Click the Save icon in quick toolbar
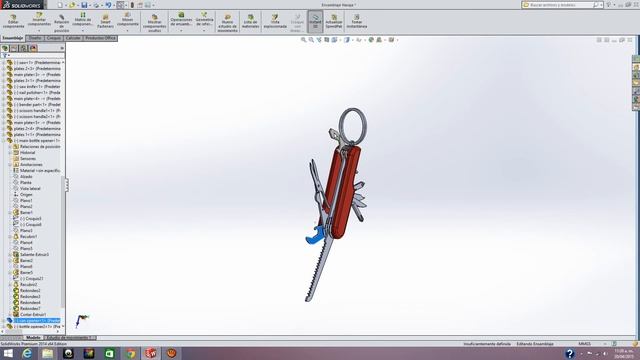640x360 pixels. tap(84, 5)
